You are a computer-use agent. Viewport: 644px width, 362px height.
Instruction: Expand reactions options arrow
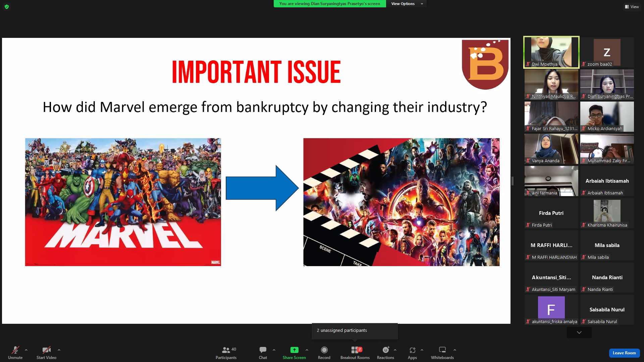pos(395,350)
